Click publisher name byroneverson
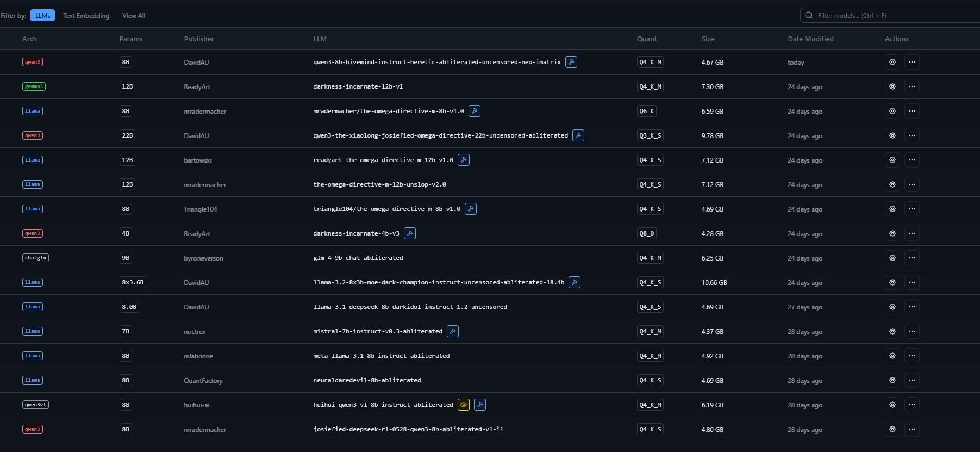Image resolution: width=980 pixels, height=452 pixels. 203,258
